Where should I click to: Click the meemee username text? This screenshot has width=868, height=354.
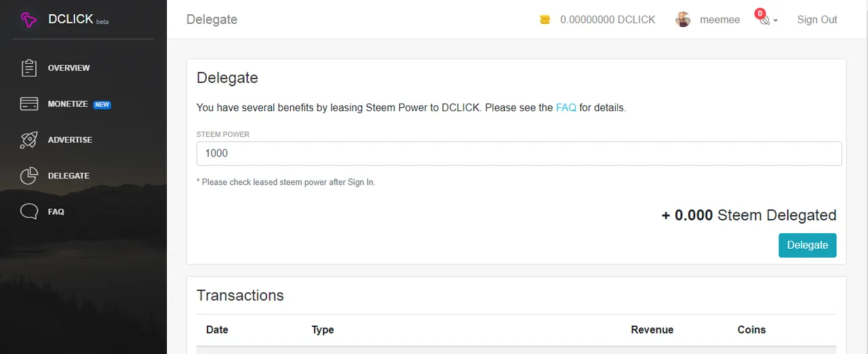click(x=719, y=20)
